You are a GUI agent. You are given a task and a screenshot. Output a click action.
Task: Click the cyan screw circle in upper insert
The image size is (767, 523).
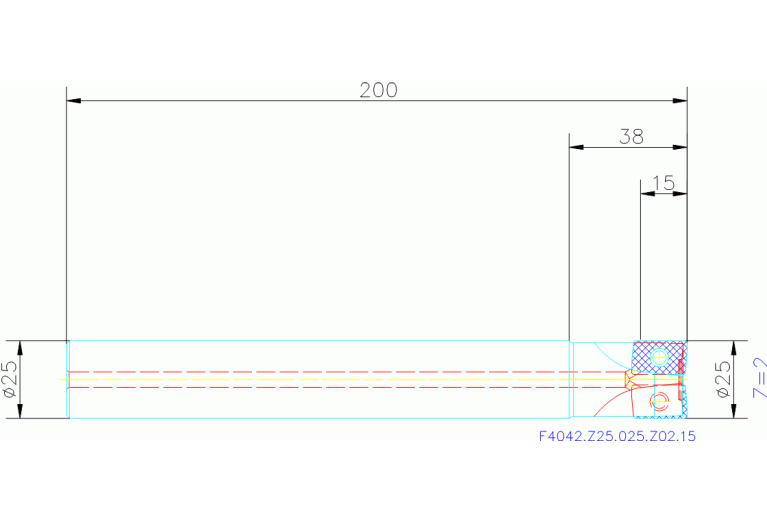[659, 356]
